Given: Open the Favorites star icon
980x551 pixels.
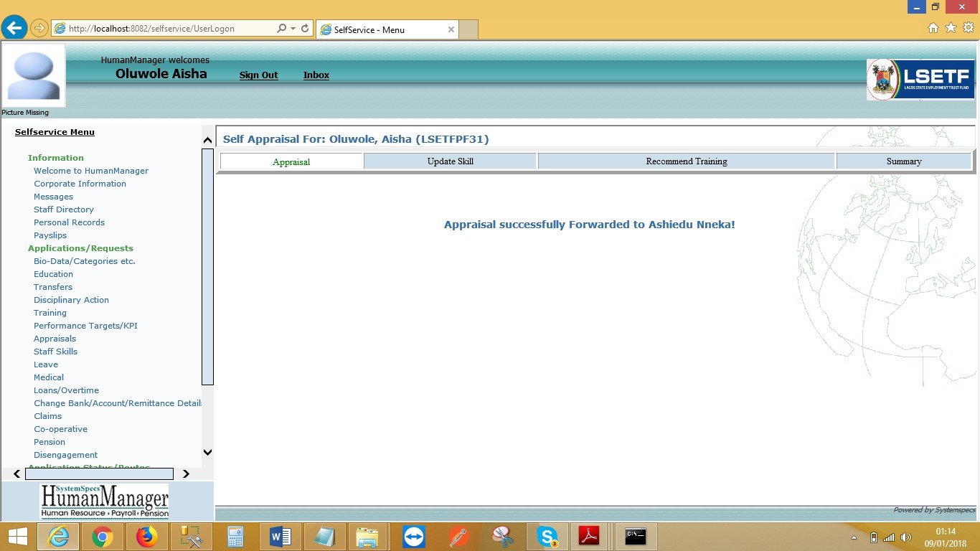Looking at the screenshot, I should (x=951, y=28).
